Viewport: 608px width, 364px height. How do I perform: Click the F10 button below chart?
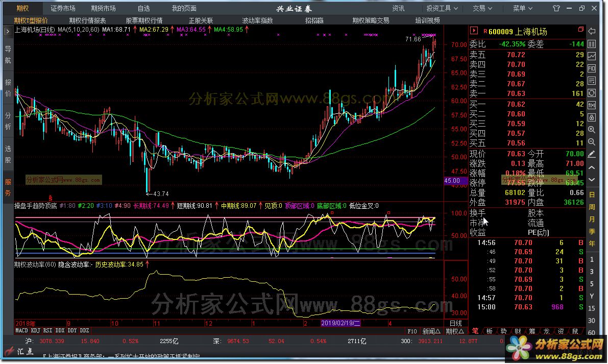pos(412,331)
